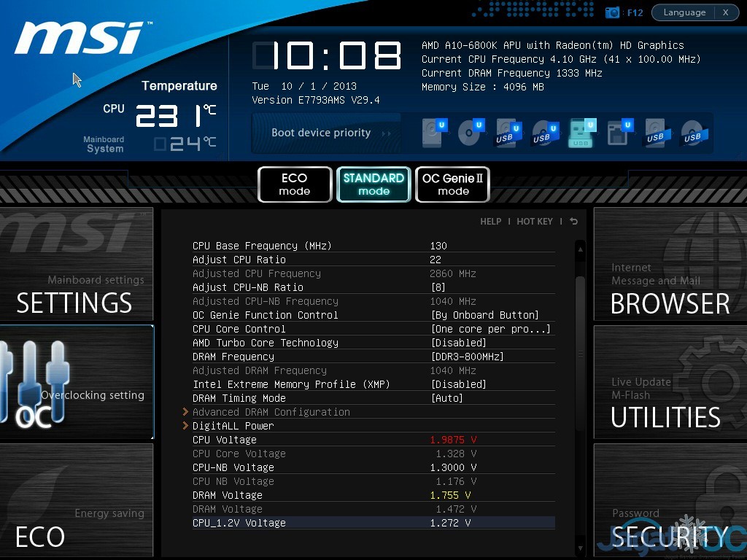Click the Adjusted CPU Frequency 2860 MHz row
Viewport: 747px width, 560px height.
[373, 273]
